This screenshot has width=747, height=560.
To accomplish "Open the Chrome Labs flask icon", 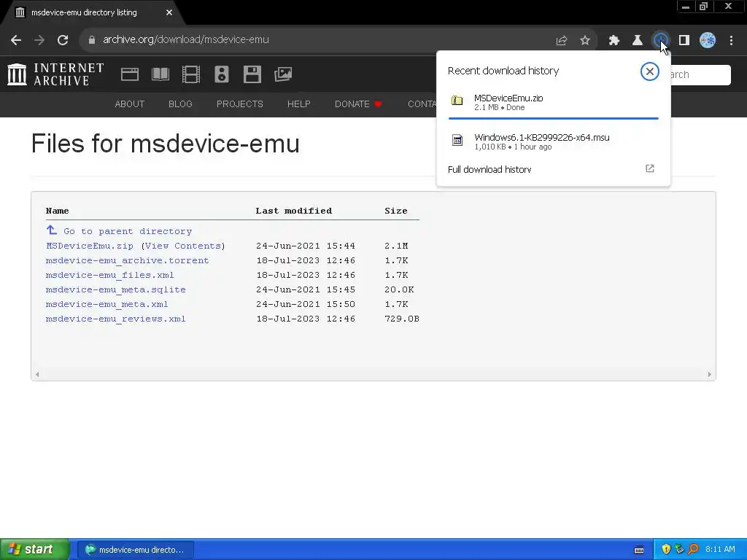I will 637,41.
